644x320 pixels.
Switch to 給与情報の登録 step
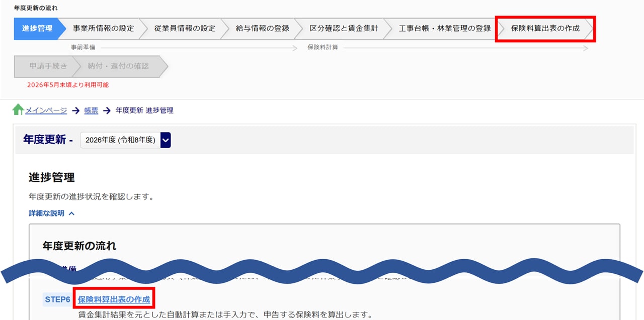point(262,29)
